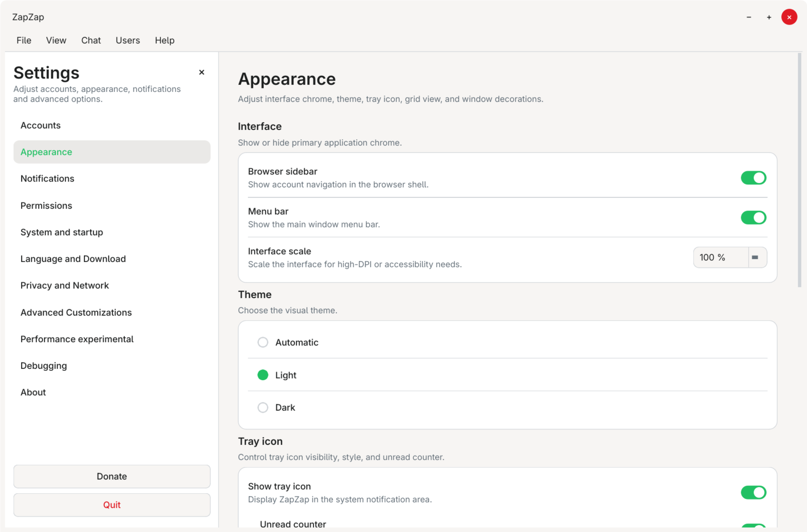
Task: Open the Users menu
Action: click(128, 40)
